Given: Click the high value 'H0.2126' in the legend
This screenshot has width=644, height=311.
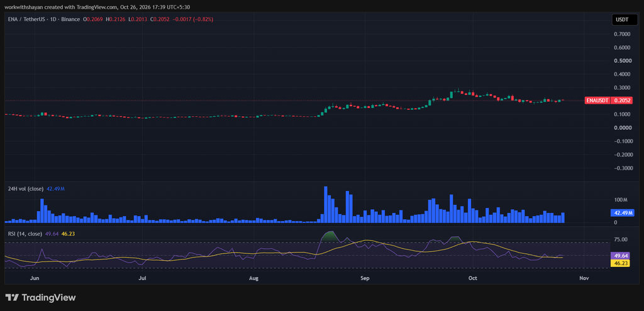Looking at the screenshot, I should [x=114, y=19].
